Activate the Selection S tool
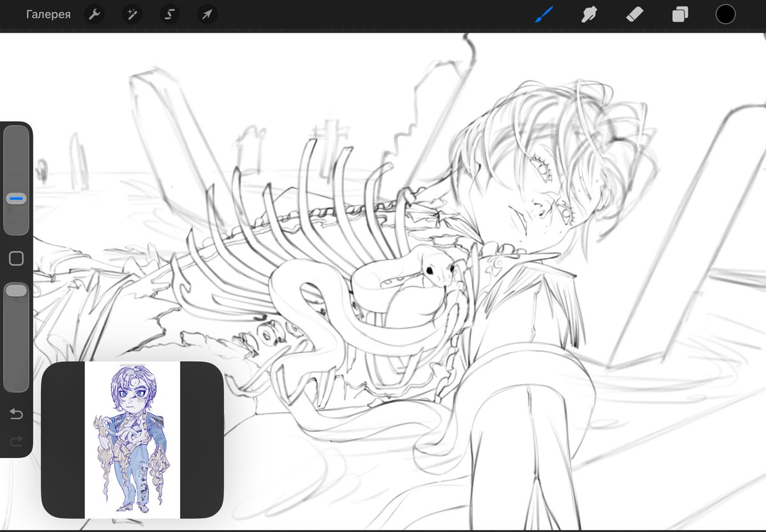The width and height of the screenshot is (766, 532). 169,15
